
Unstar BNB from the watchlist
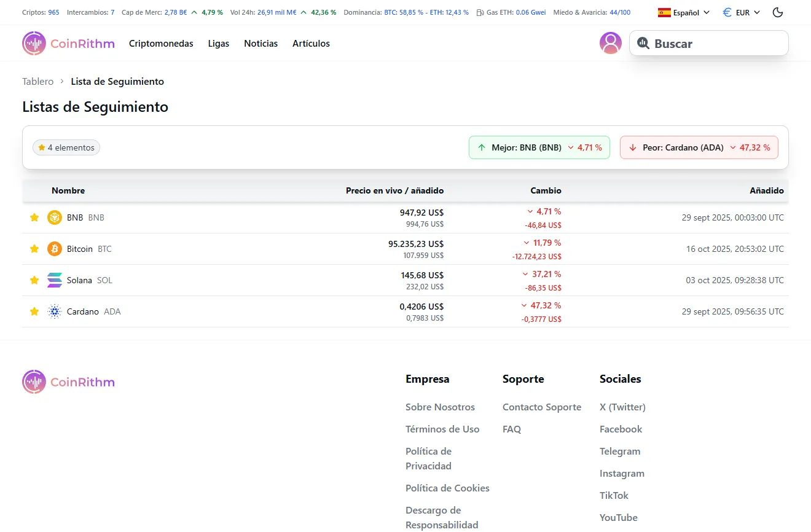[34, 217]
